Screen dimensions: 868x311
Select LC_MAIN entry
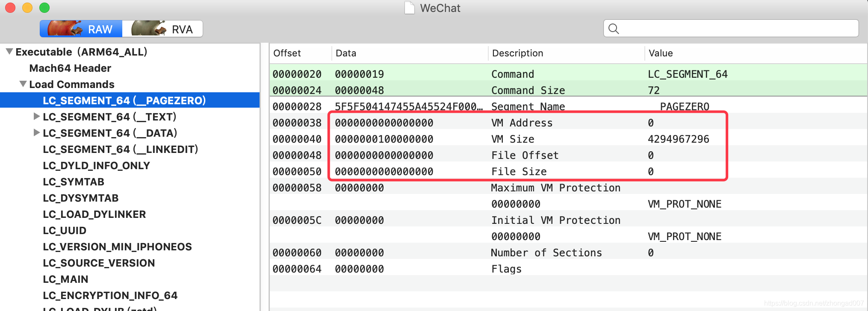pyautogui.click(x=65, y=279)
